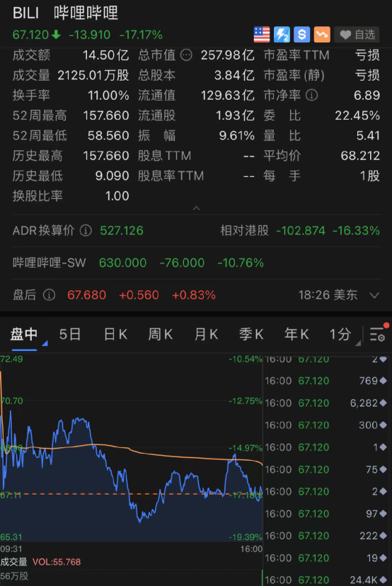Screen dimensions: 392x586
Task: Select the tick row with volume 24.4K
Action: (x=325, y=580)
